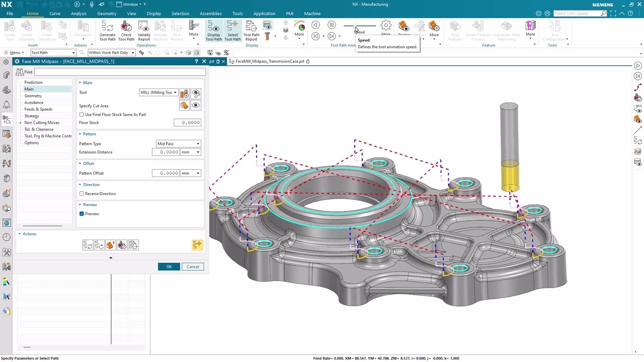
Task: Open the Assemblies ribbon tab
Action: tap(210, 14)
